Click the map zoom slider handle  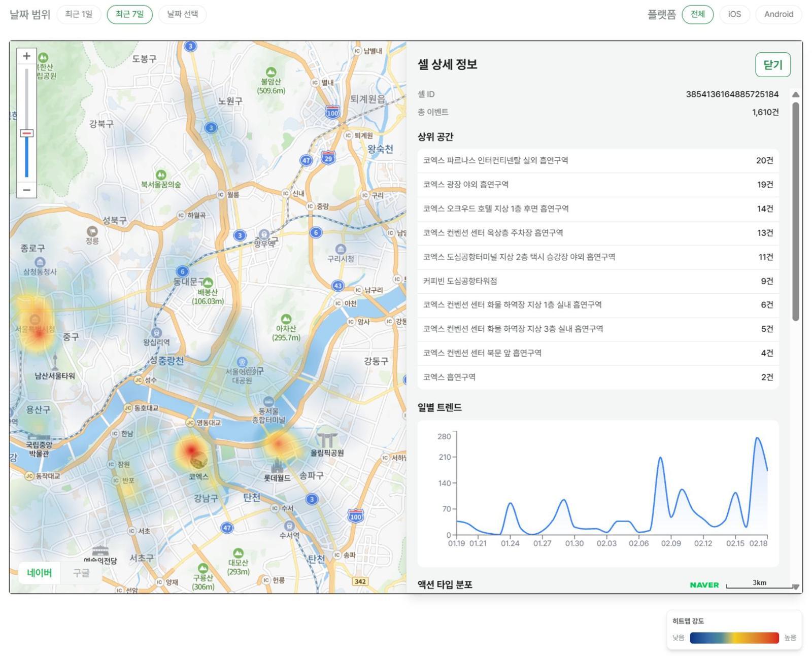26,133
